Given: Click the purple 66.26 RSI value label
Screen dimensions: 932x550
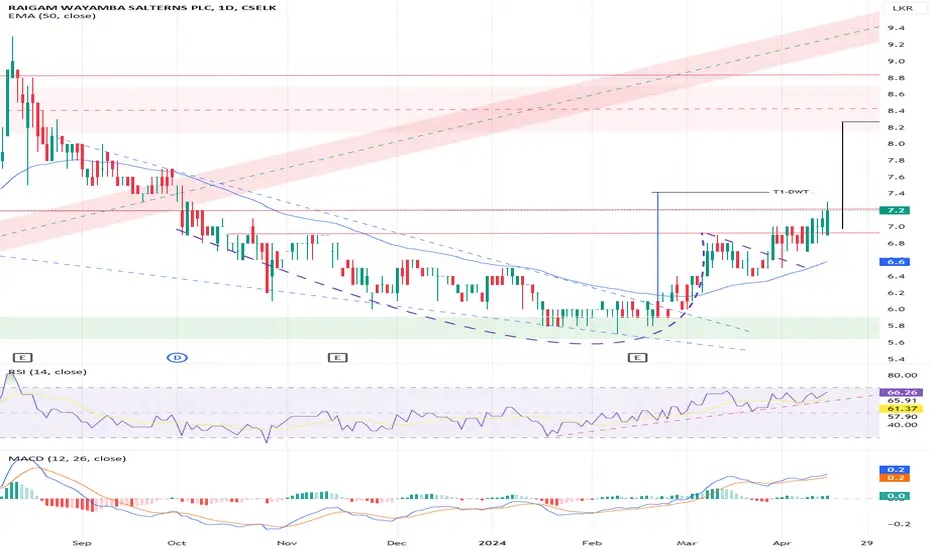Looking at the screenshot, I should (x=901, y=392).
